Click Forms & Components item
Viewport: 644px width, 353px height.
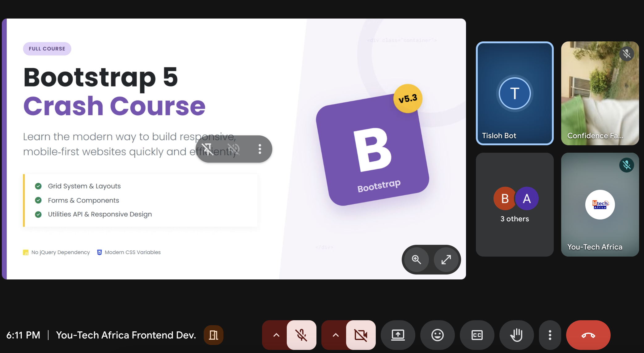point(83,200)
